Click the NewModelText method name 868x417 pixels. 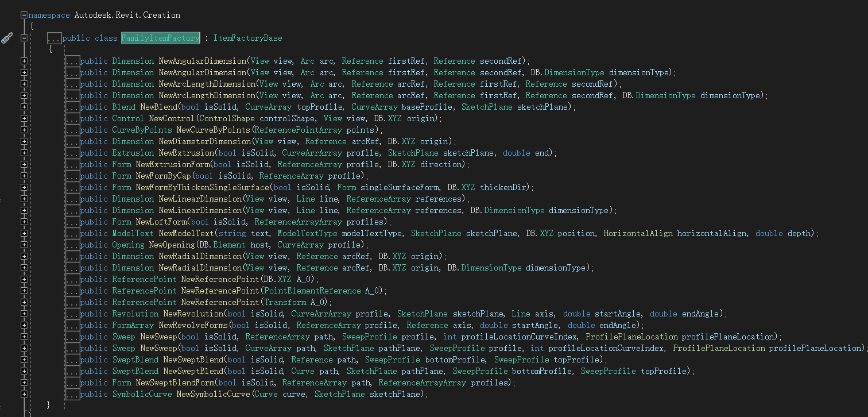click(x=187, y=233)
